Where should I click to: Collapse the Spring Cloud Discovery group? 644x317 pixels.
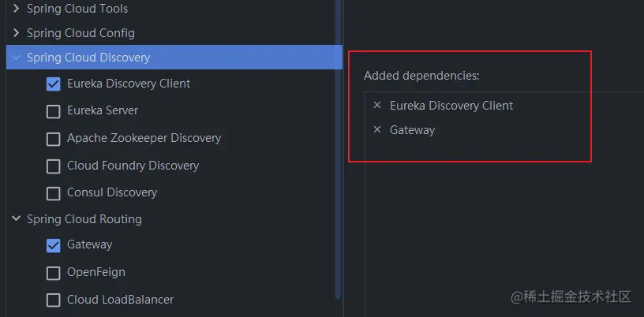point(16,58)
